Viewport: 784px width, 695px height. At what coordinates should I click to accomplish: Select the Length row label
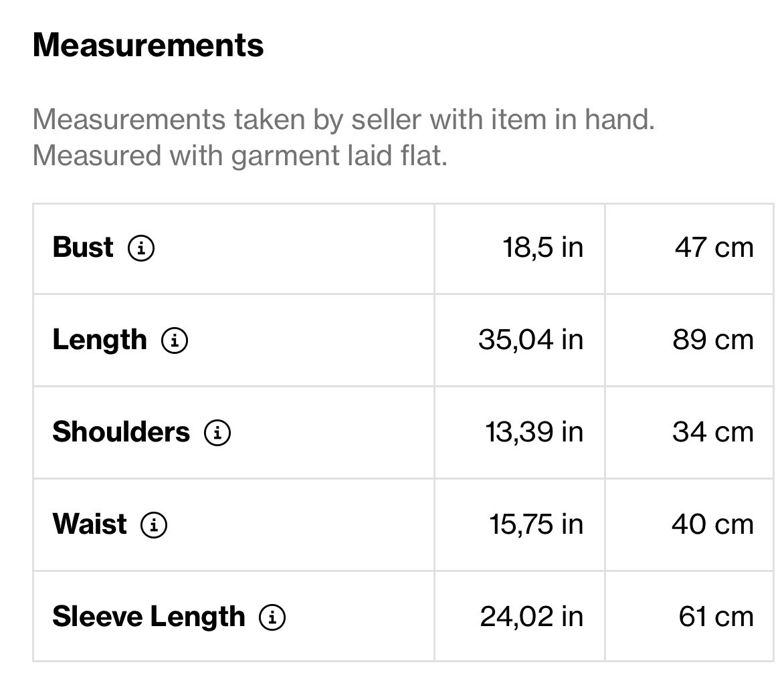click(99, 340)
